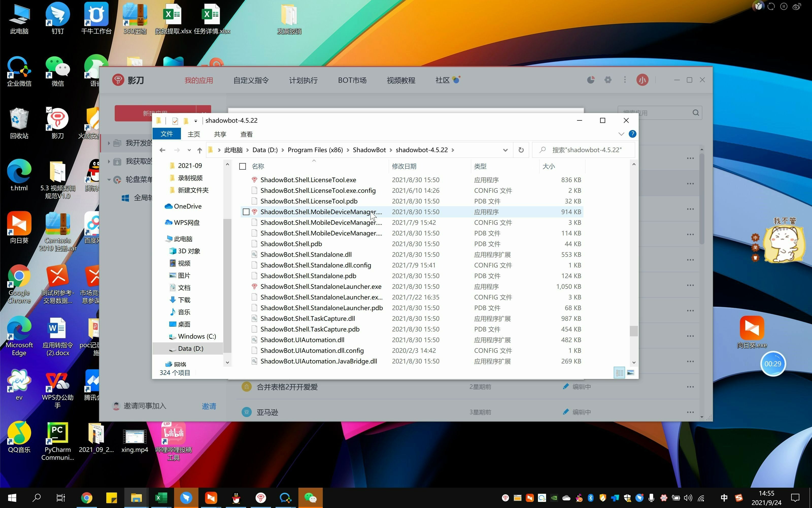The width and height of the screenshot is (812, 508).
Task: Open the Google Chrome desktop shortcut
Action: pyautogui.click(x=19, y=284)
